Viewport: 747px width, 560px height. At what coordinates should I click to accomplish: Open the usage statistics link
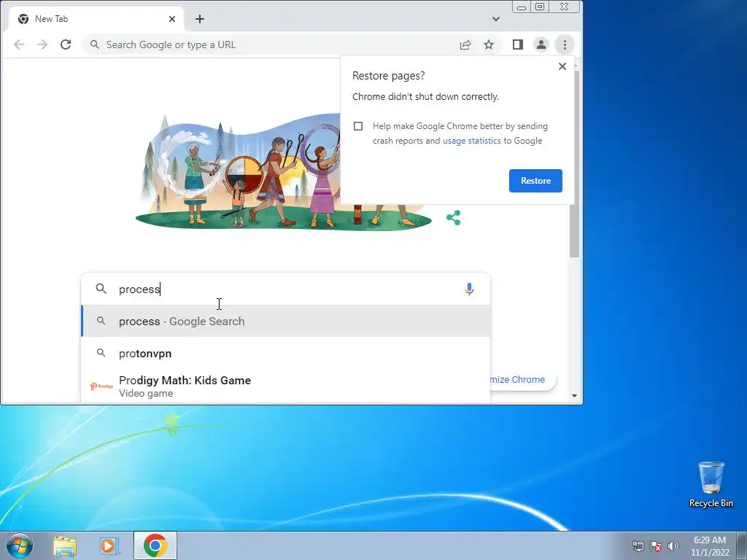click(472, 141)
